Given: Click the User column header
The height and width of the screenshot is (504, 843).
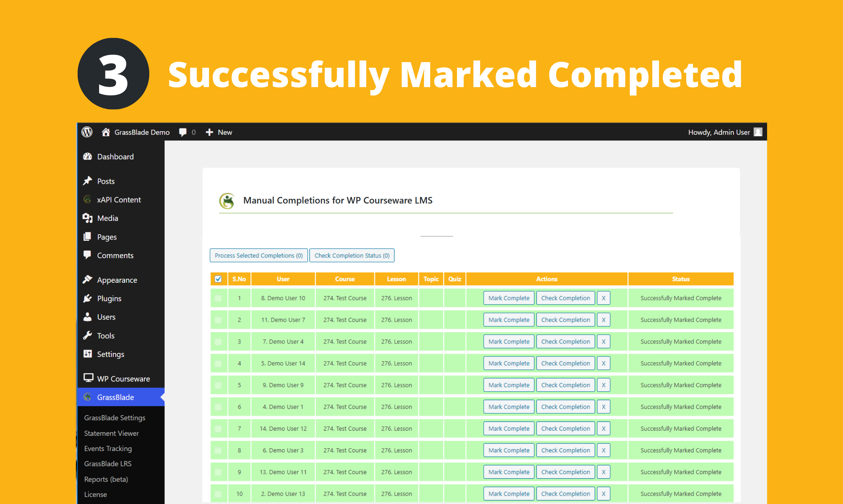Looking at the screenshot, I should click(283, 279).
